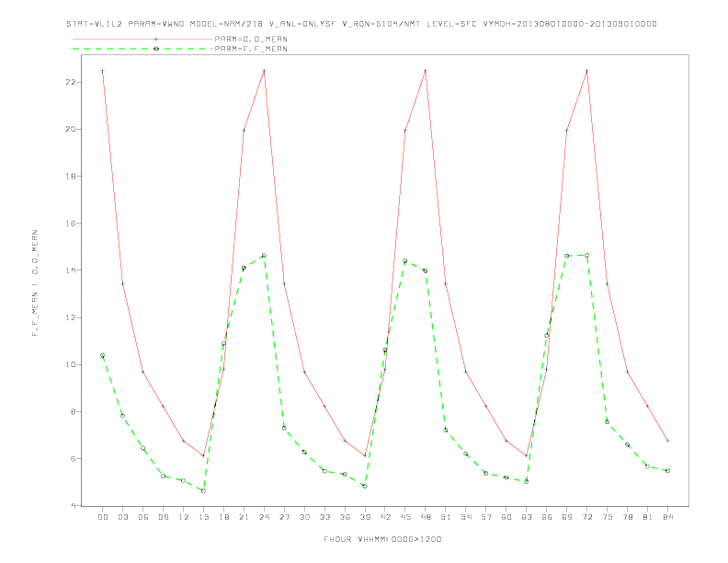The height and width of the screenshot is (563, 728).
Task: Click y-axis tick label 22
Action: pyautogui.click(x=71, y=82)
